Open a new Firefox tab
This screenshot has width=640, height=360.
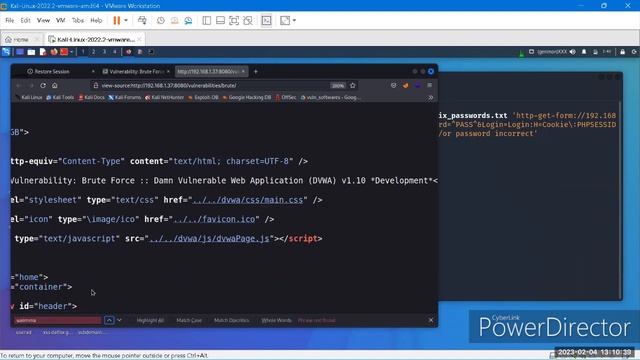[256, 71]
